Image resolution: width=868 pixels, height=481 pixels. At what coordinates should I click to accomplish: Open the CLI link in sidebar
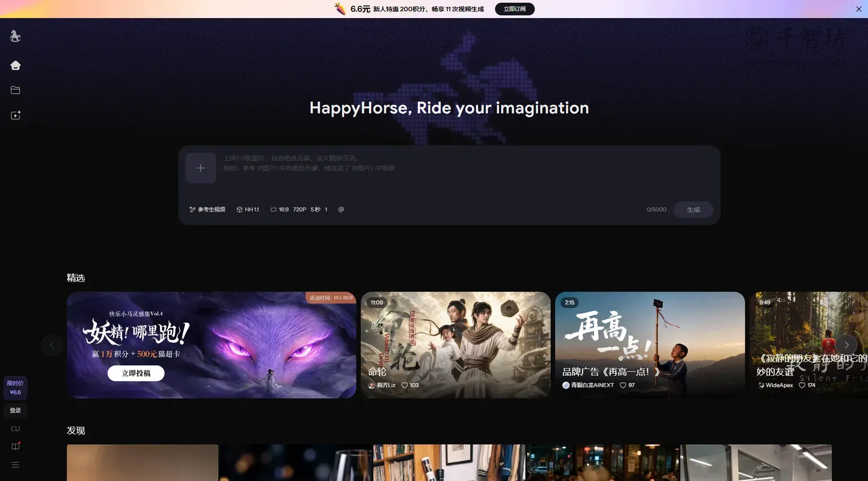point(15,428)
